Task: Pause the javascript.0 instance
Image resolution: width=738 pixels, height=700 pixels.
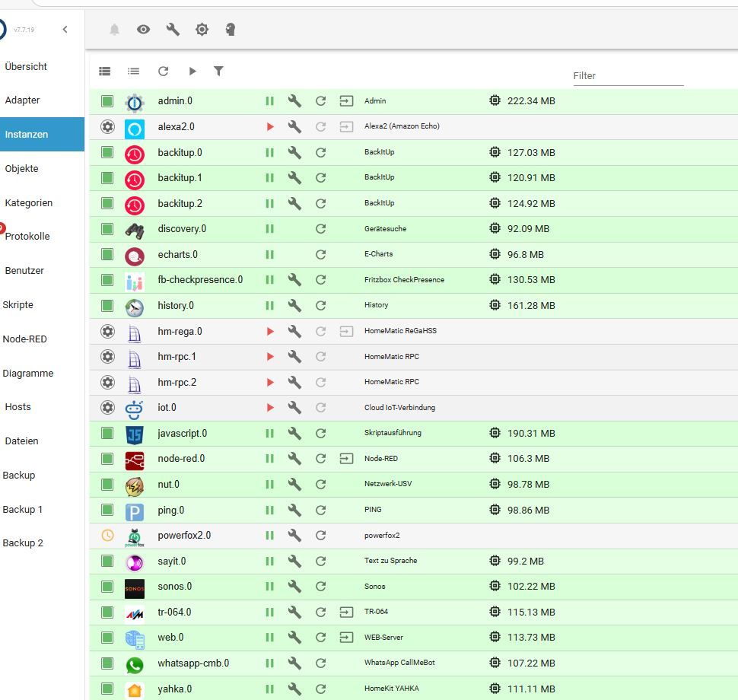Action: click(x=269, y=433)
